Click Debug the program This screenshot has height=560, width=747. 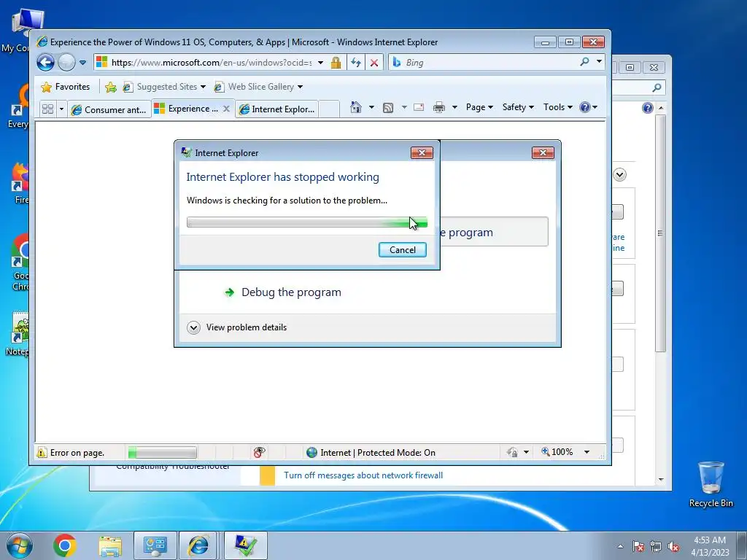click(291, 292)
